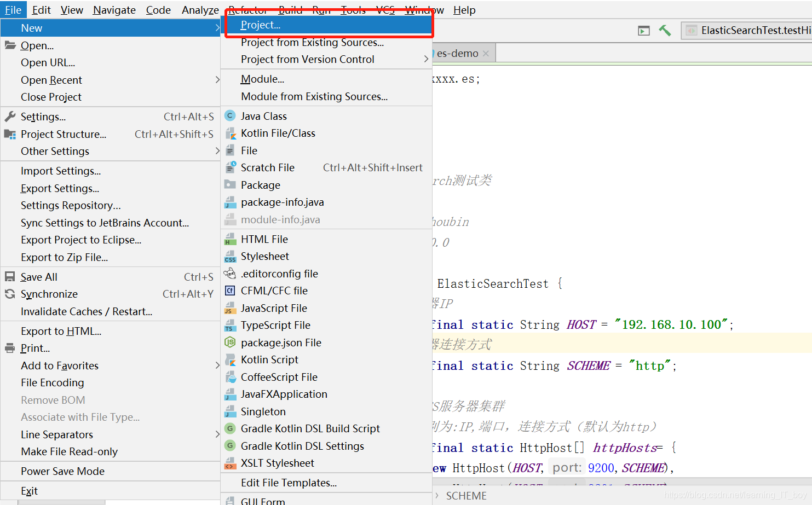Expand the Add to Favorites arrow
812x505 pixels.
[x=217, y=365]
